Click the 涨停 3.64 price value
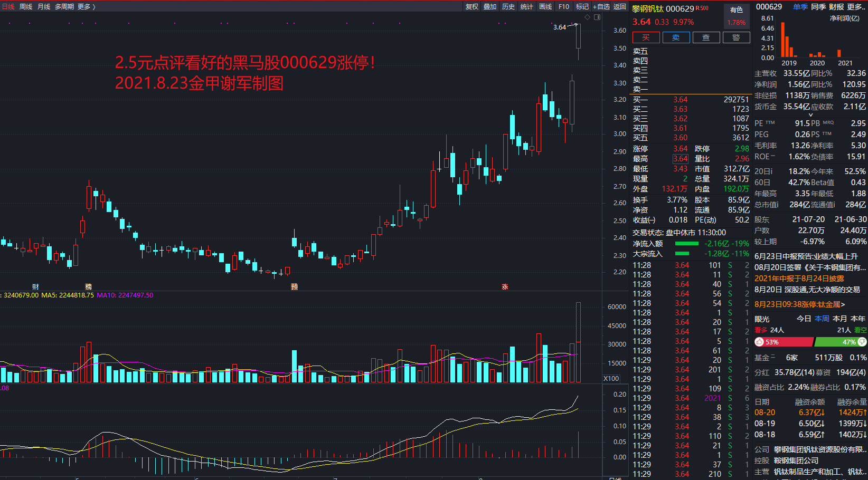The width and height of the screenshot is (868, 480). (681, 149)
